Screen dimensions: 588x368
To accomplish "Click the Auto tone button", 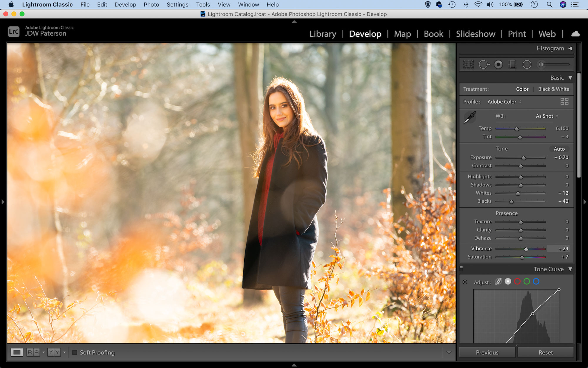I will pos(559,149).
